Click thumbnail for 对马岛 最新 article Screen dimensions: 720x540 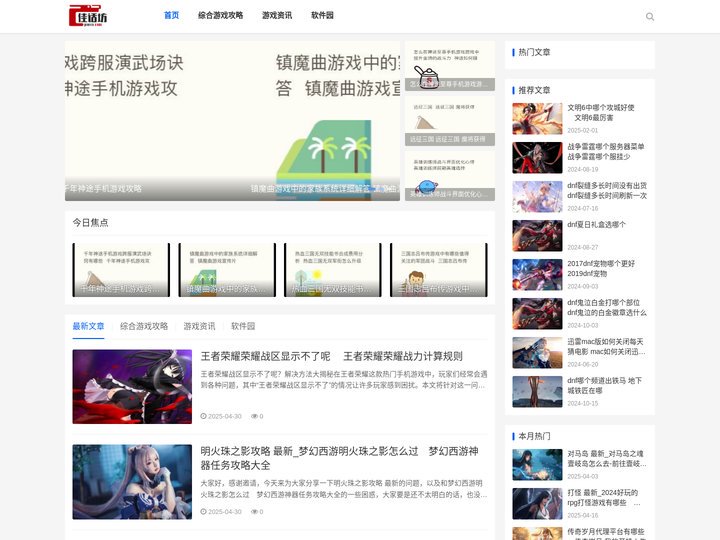point(537,465)
